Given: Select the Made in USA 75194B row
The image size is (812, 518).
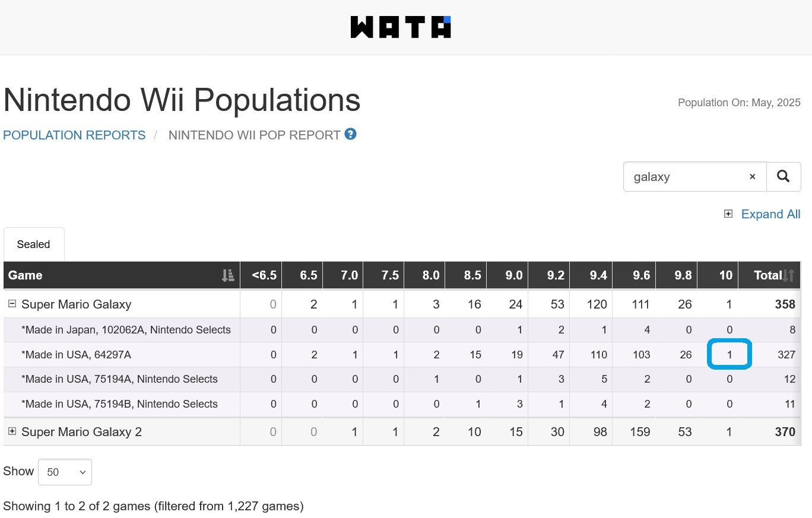Looking at the screenshot, I should point(402,404).
